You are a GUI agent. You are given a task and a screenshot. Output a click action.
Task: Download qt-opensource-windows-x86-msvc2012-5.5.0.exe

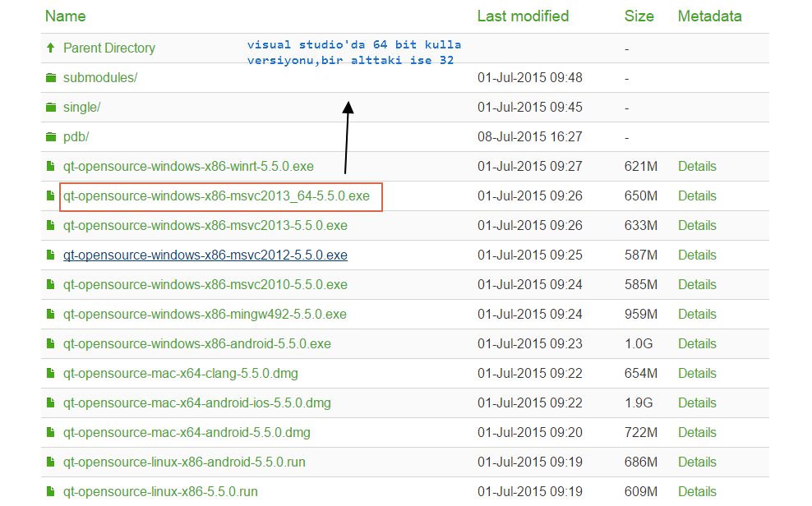(x=205, y=255)
